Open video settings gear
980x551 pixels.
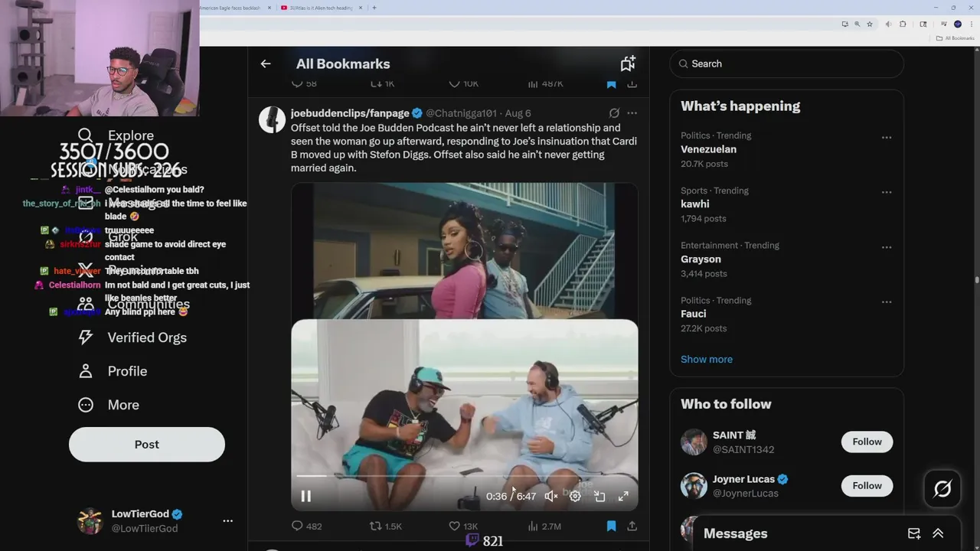[575, 496]
